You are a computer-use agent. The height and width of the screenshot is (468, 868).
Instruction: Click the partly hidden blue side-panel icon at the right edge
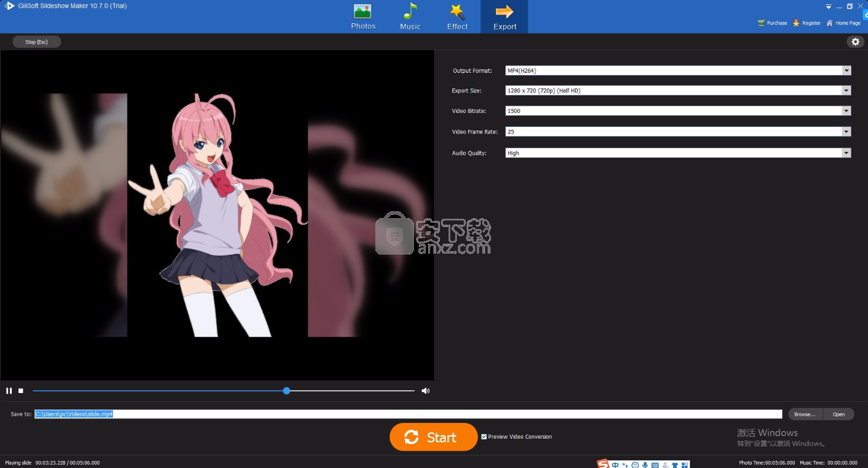click(x=866, y=15)
